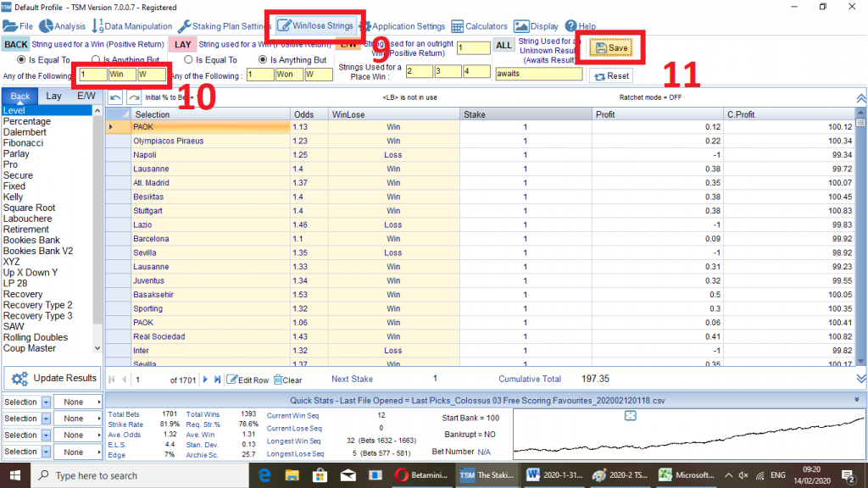Open first Selection dropdown in bottom-left
This screenshot has width=868, height=488.
point(46,402)
